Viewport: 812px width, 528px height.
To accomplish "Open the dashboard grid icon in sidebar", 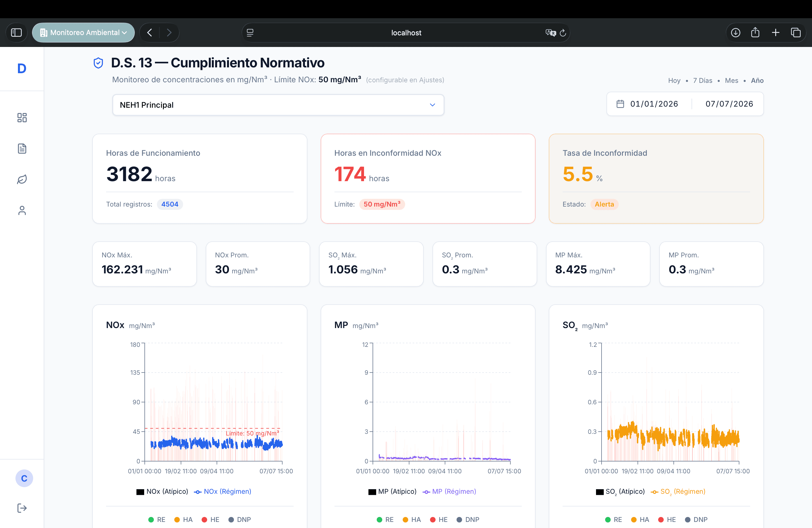I will tap(22, 118).
